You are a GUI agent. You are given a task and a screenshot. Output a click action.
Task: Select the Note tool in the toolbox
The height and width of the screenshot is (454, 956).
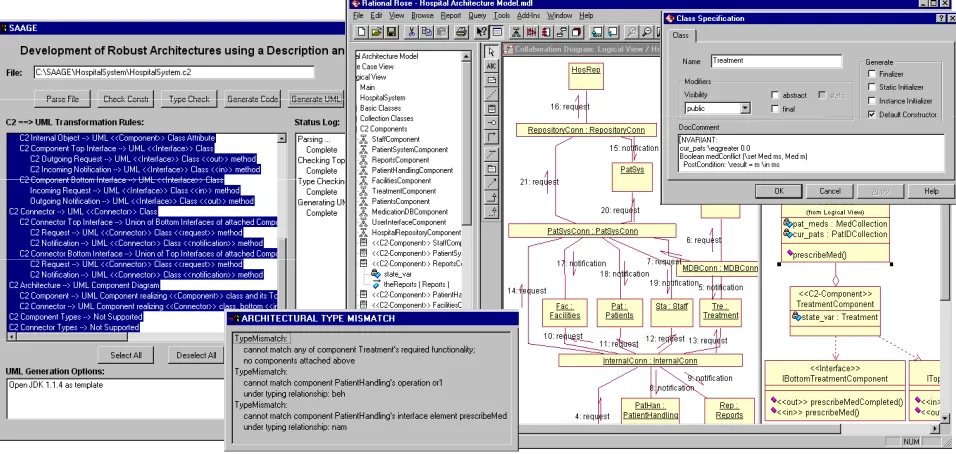point(491,79)
